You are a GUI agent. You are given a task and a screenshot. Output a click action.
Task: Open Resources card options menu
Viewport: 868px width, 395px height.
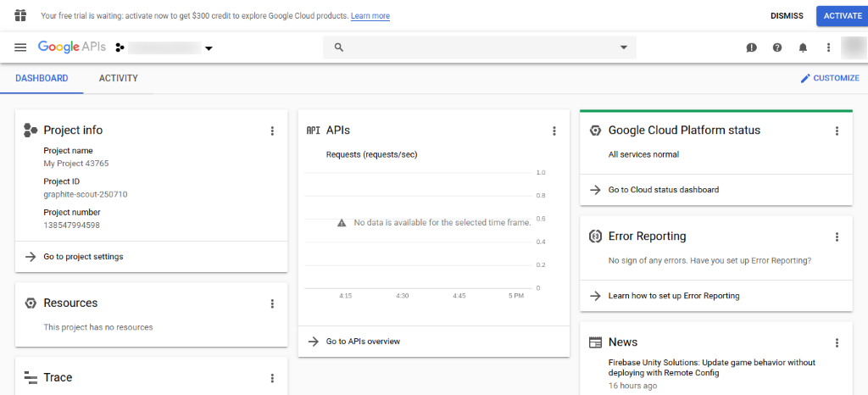click(x=272, y=303)
